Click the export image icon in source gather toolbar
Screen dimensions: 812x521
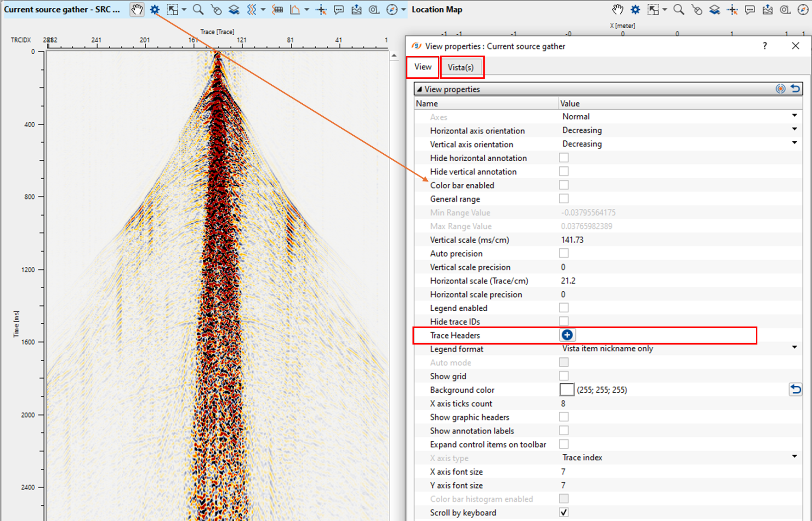356,10
